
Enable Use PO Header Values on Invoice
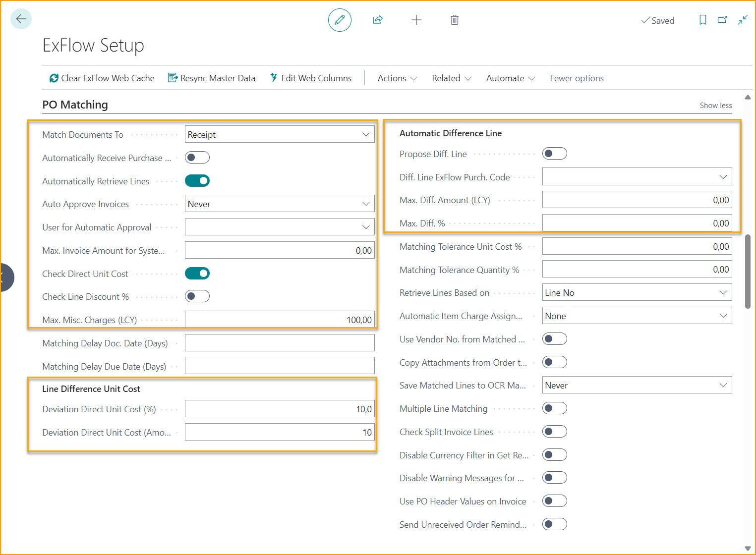click(x=555, y=501)
